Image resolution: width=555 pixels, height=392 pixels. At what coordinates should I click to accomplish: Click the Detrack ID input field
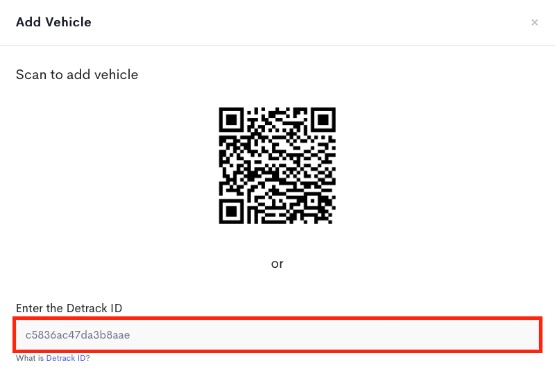point(277,334)
